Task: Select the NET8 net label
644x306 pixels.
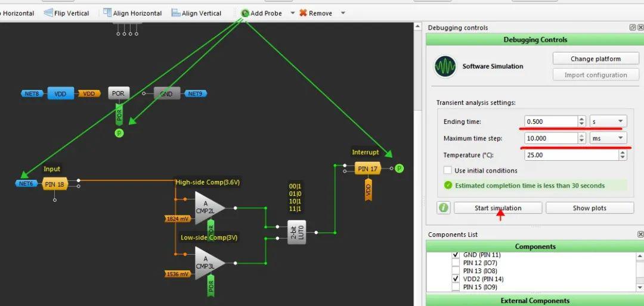Action: tap(32, 93)
